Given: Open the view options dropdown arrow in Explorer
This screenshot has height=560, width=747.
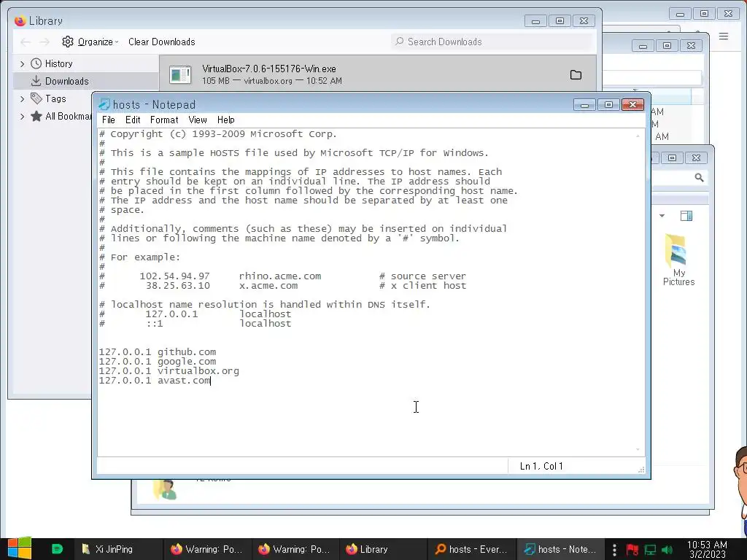Looking at the screenshot, I should coord(662,216).
